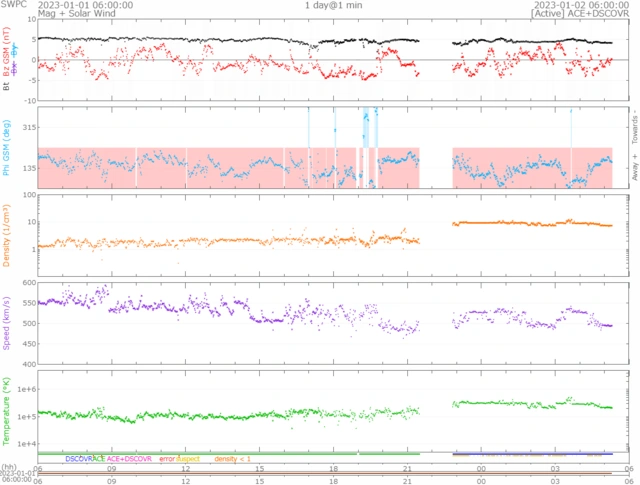Click the orange density < 1 legend entry
Screen dimensions: 640x485
click(x=232, y=459)
